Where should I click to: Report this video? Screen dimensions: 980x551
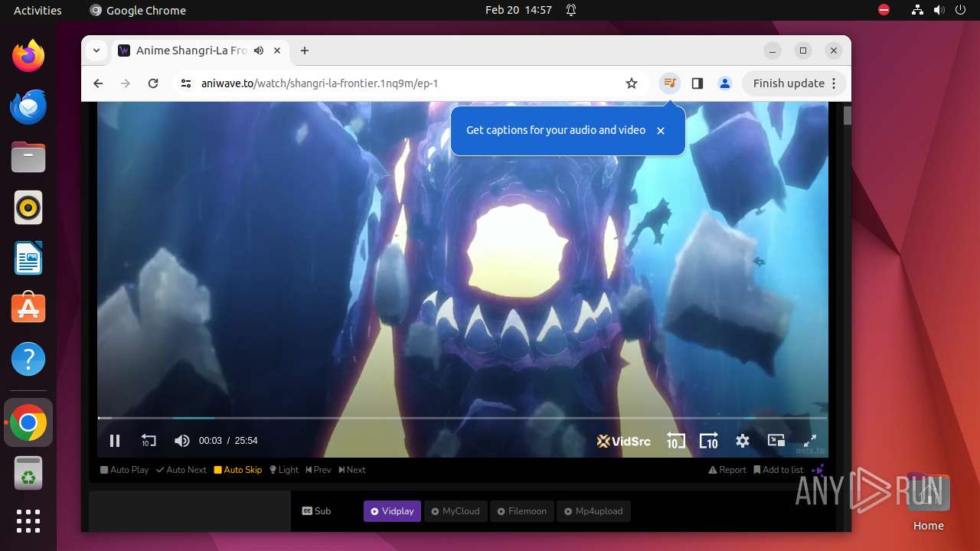(x=727, y=470)
